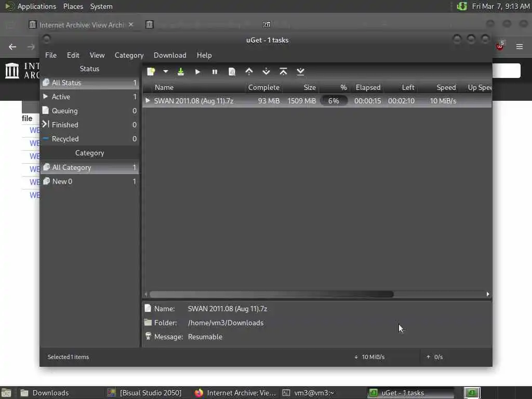This screenshot has width=532, height=399.
Task: Click the new download toolbar icon
Action: click(151, 72)
